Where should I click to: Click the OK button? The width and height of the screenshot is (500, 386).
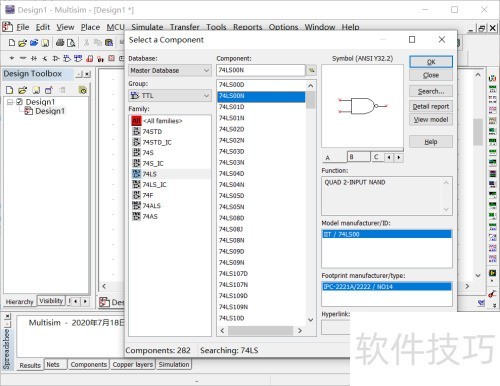click(x=431, y=62)
